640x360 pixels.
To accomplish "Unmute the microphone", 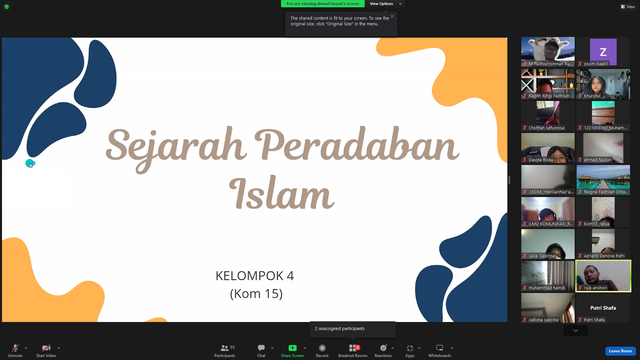I will tap(15, 350).
